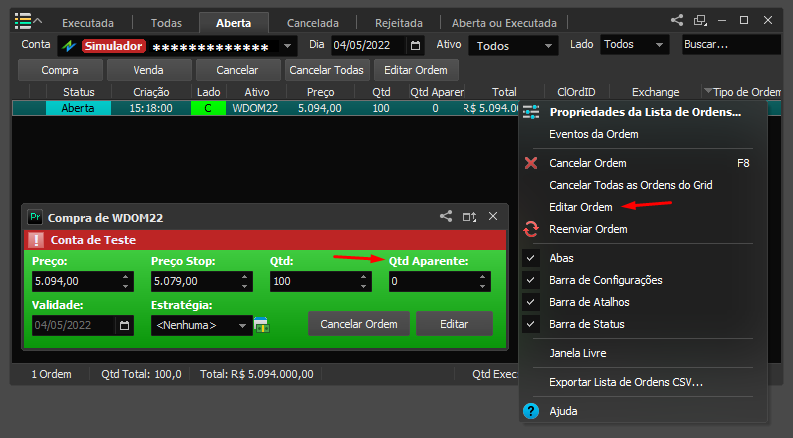Switch to the Todas tab
This screenshot has width=793, height=438.
point(166,23)
